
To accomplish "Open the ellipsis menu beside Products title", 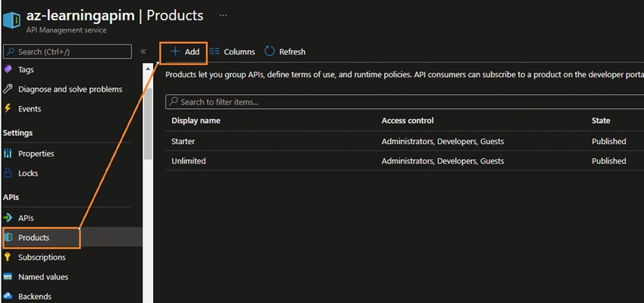I will (x=223, y=16).
